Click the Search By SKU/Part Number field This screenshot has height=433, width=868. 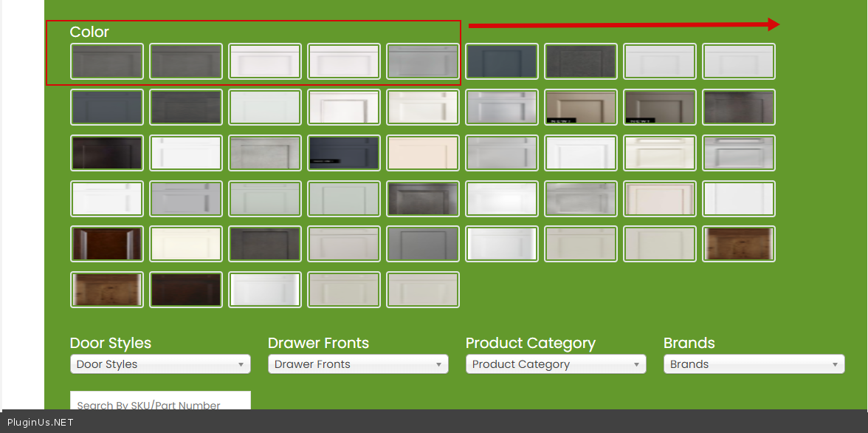tap(160, 404)
